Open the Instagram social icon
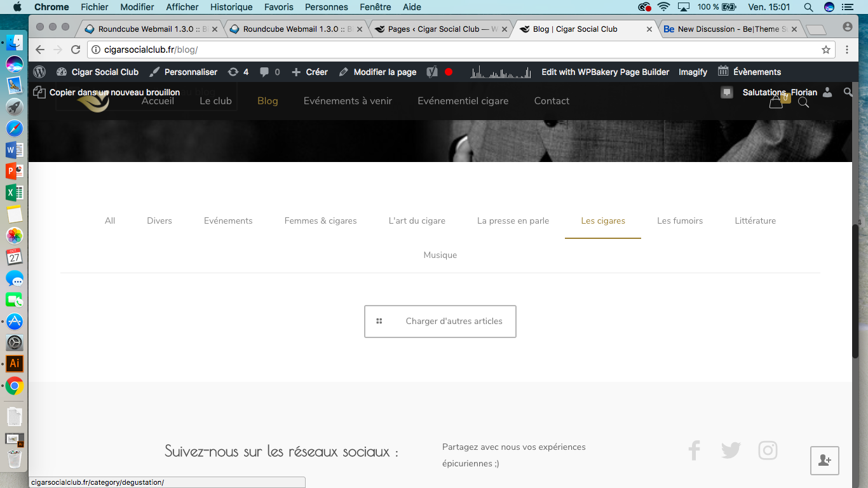The height and width of the screenshot is (488, 868). coord(768,451)
